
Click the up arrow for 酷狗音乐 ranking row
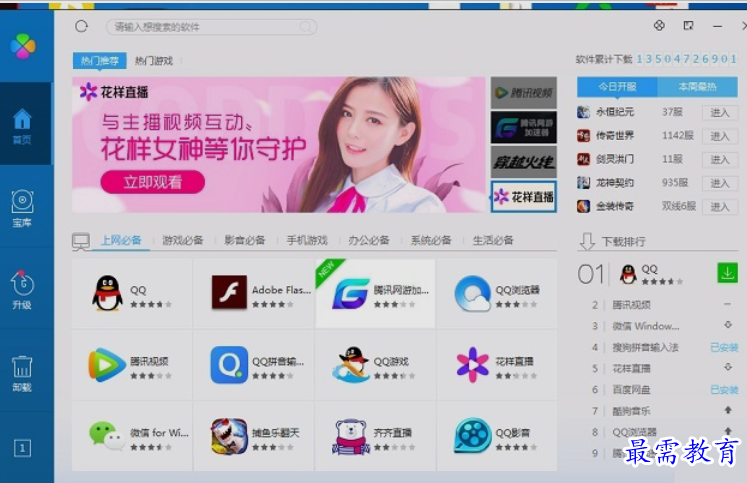[x=728, y=410]
